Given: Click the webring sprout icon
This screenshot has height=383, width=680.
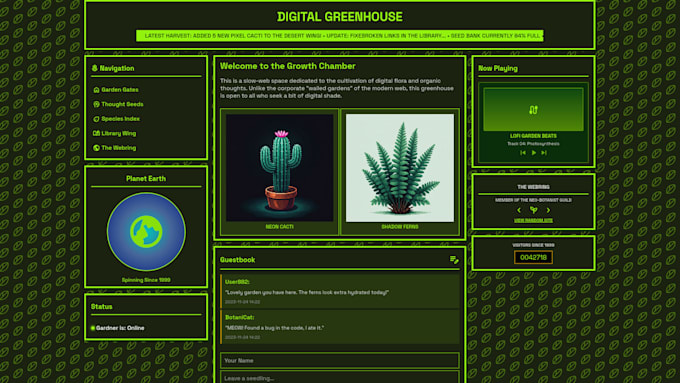Looking at the screenshot, I should [x=533, y=210].
